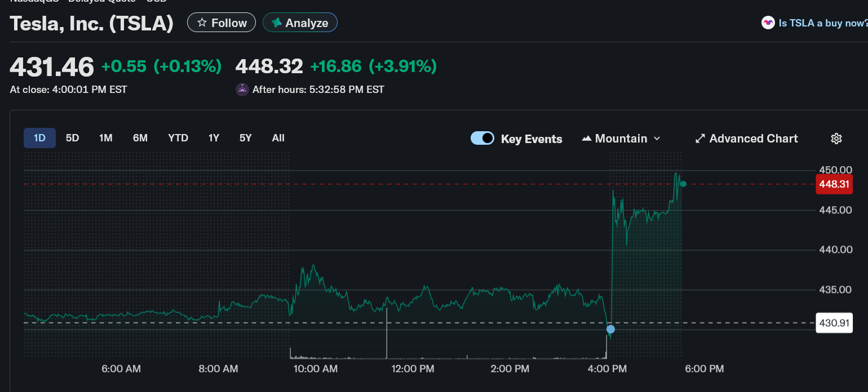
Task: Show the 6M chart range
Action: click(x=140, y=138)
